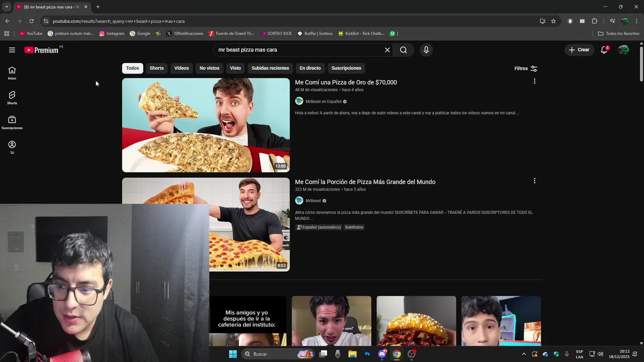Open the YouTube bookmark
The image size is (644, 362).
(x=31, y=34)
